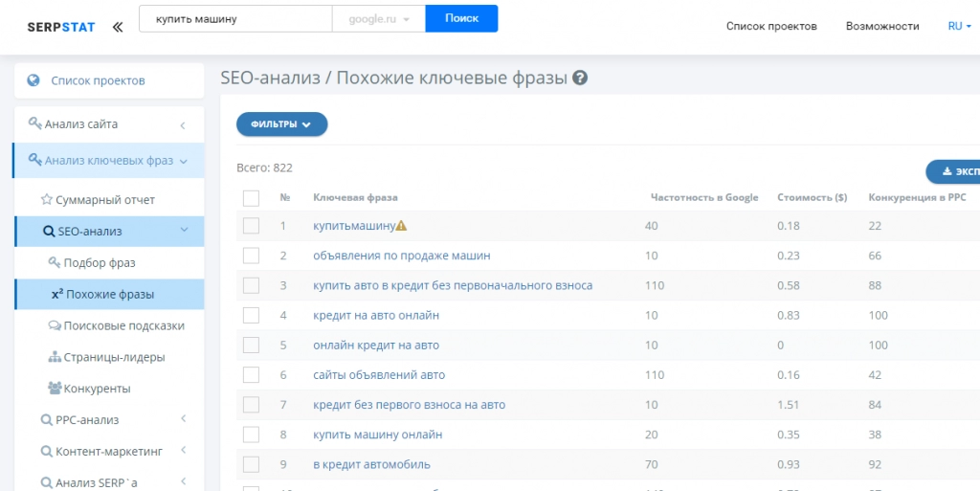Check the box for row 3 keyword
This screenshot has height=491, width=980.
tap(252, 285)
